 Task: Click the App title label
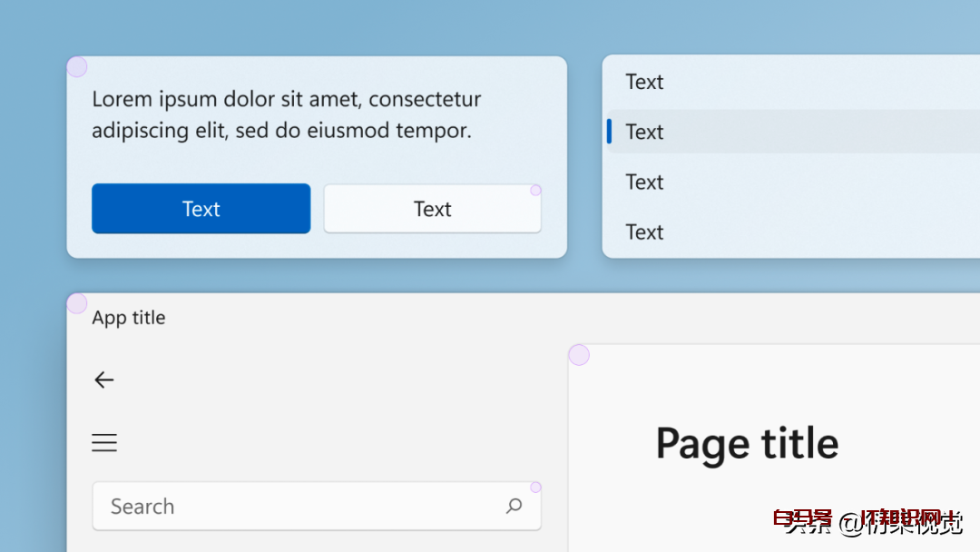click(x=129, y=318)
